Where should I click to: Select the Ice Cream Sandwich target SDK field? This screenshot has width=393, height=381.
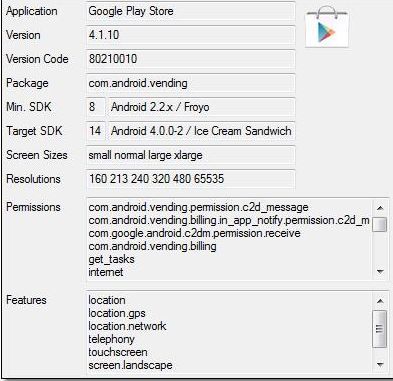click(201, 131)
